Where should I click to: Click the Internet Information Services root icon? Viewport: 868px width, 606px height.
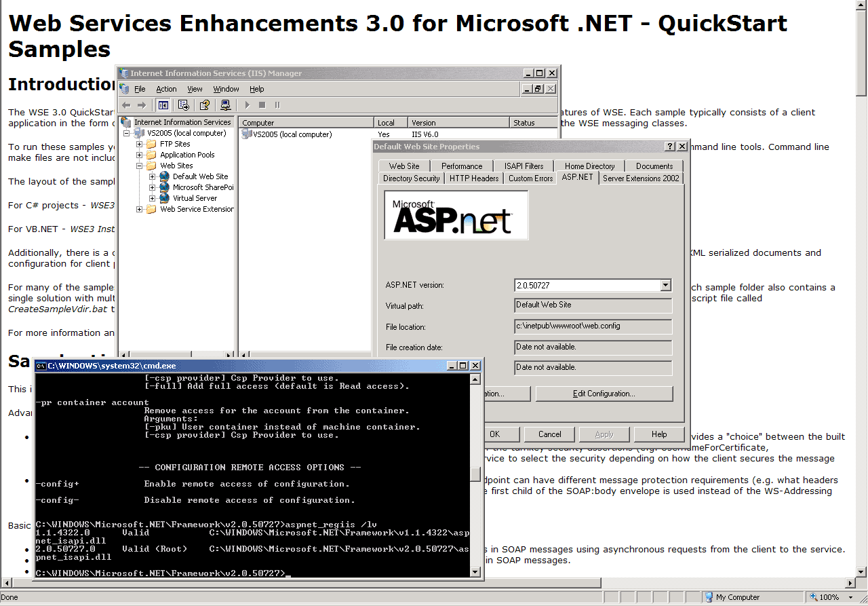[x=127, y=122]
